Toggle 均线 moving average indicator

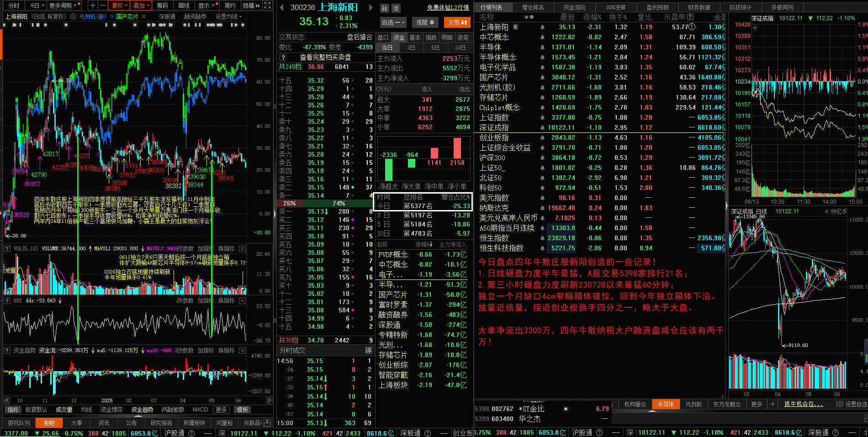(x=86, y=410)
